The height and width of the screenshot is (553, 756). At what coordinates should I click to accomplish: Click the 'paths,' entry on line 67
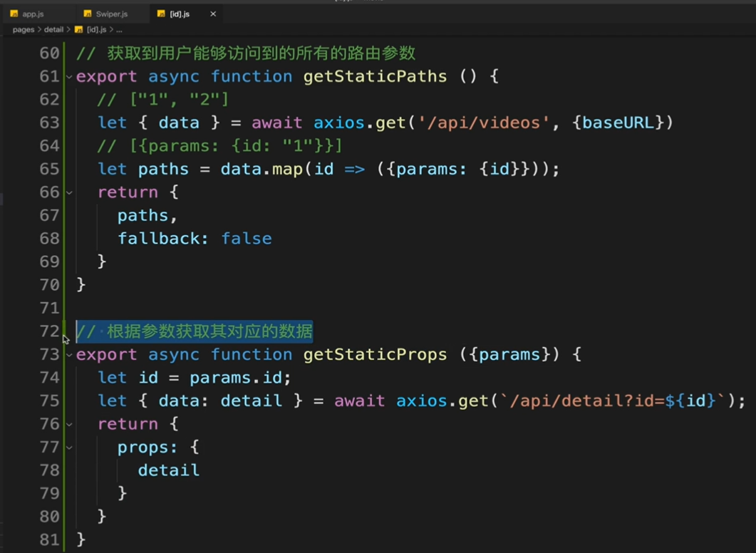(147, 215)
